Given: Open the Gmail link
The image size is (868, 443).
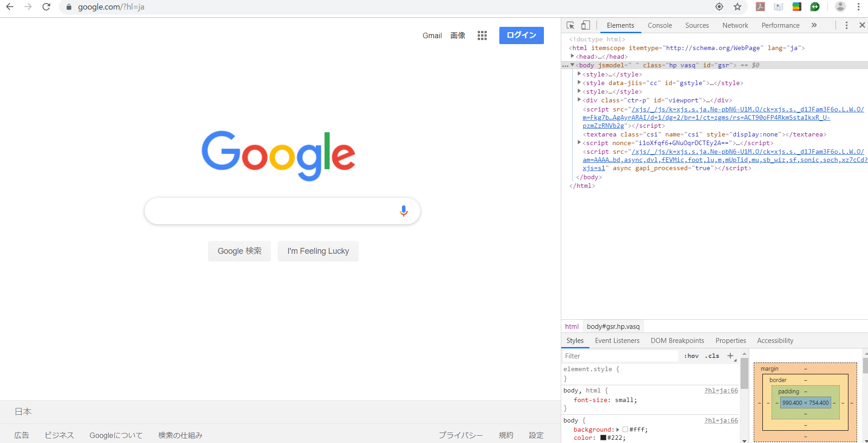Looking at the screenshot, I should point(431,35).
